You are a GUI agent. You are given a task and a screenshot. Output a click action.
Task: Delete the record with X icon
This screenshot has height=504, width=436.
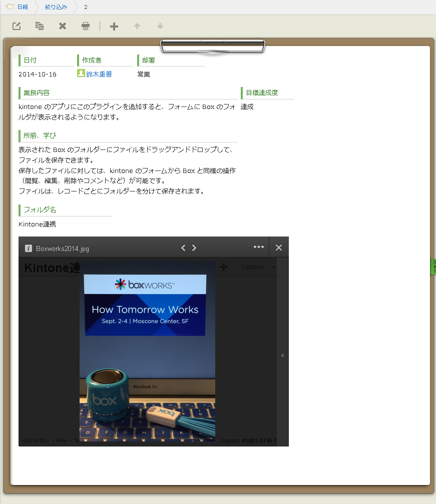tap(63, 26)
